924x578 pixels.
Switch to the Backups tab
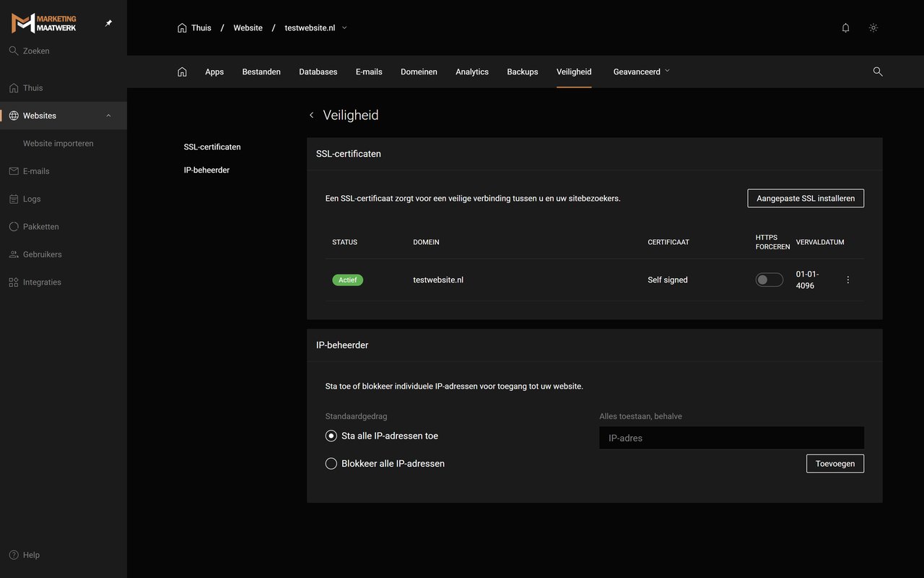523,72
